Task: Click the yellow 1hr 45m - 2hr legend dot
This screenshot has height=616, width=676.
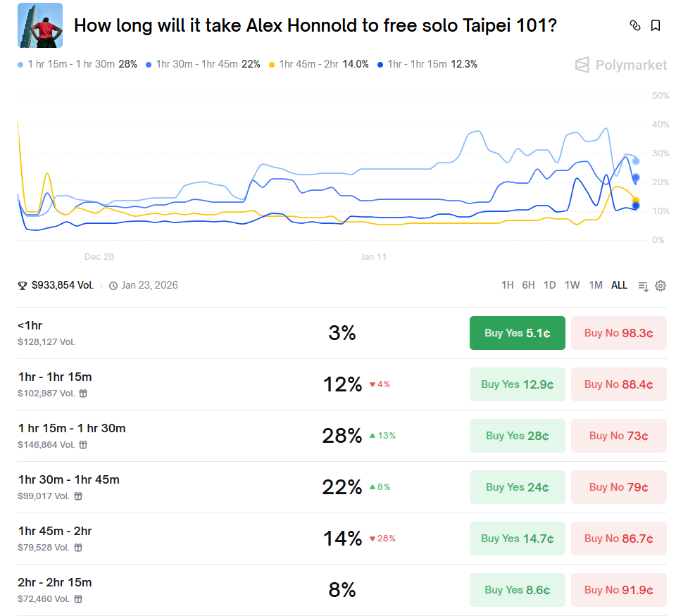Action: [272, 65]
